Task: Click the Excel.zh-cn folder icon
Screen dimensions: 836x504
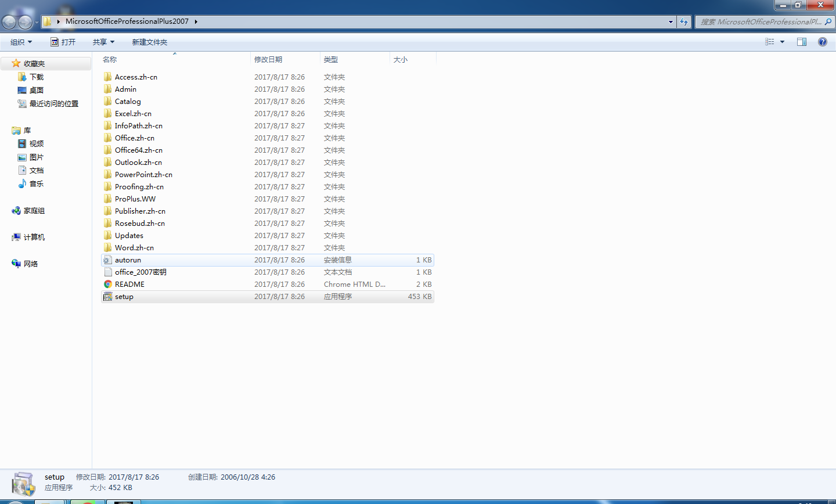Action: coord(108,113)
